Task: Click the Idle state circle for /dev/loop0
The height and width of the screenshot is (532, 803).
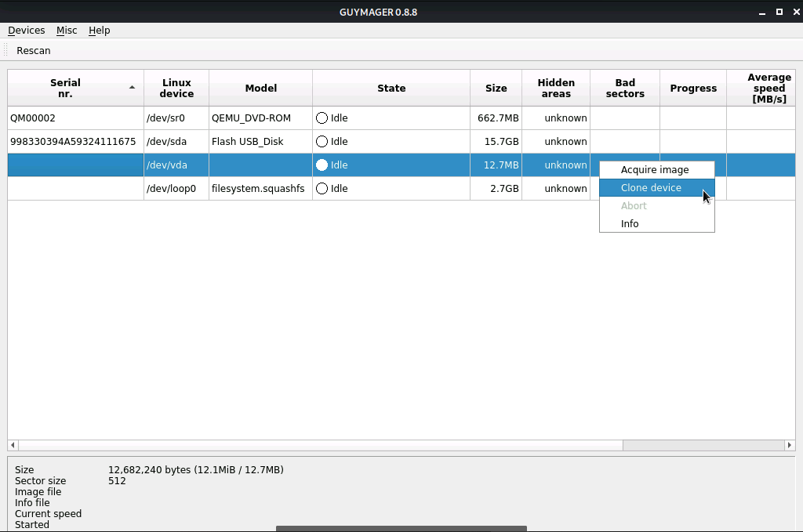Action: (x=322, y=189)
